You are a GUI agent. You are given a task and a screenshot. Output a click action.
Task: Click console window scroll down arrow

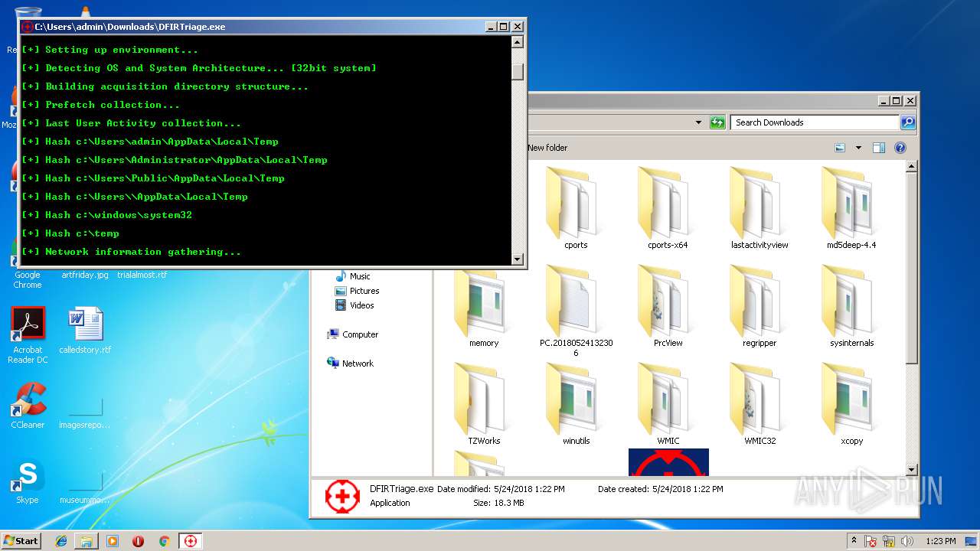518,259
